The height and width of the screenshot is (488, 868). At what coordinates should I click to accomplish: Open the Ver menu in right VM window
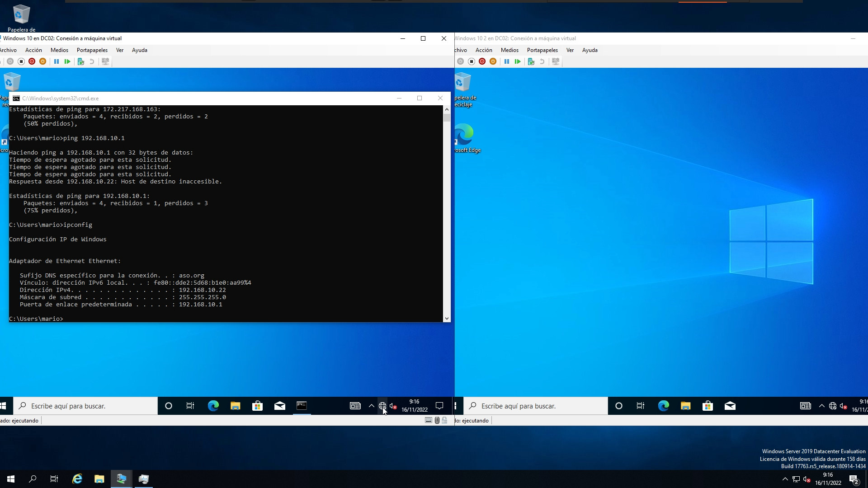pos(570,50)
